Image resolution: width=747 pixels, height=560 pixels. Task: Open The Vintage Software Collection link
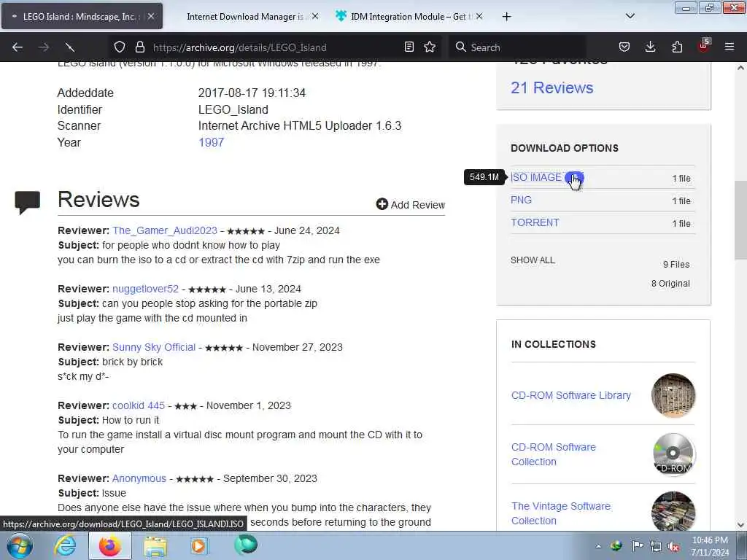[x=561, y=513]
